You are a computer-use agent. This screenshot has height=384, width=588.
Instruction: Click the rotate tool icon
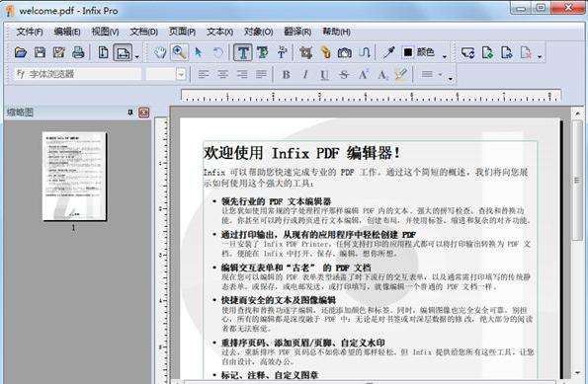tap(217, 52)
